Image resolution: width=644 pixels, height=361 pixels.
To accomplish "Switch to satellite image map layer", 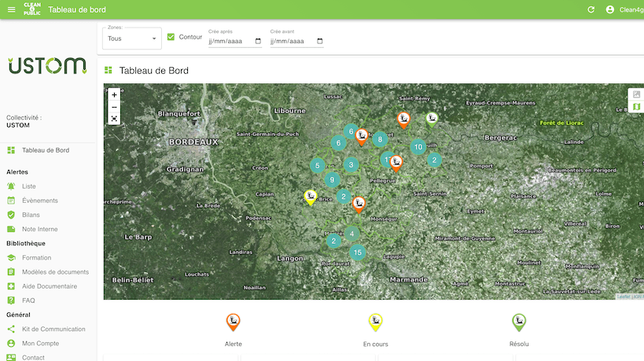I will 636,94.
